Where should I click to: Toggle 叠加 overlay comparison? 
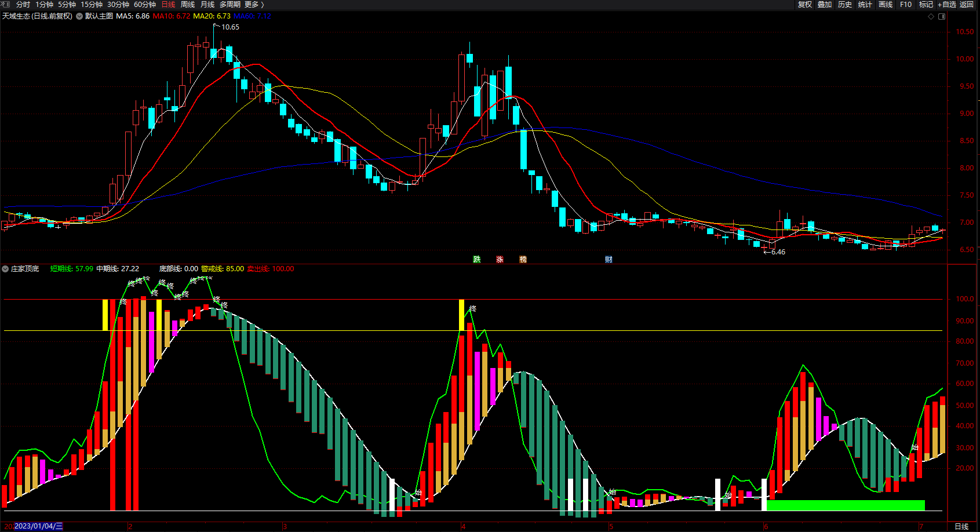click(825, 5)
